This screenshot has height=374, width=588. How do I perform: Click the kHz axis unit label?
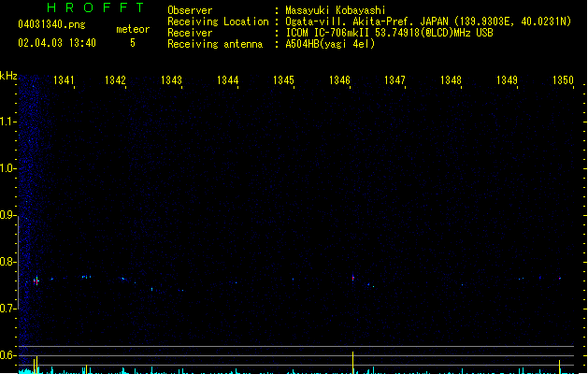pos(8,76)
